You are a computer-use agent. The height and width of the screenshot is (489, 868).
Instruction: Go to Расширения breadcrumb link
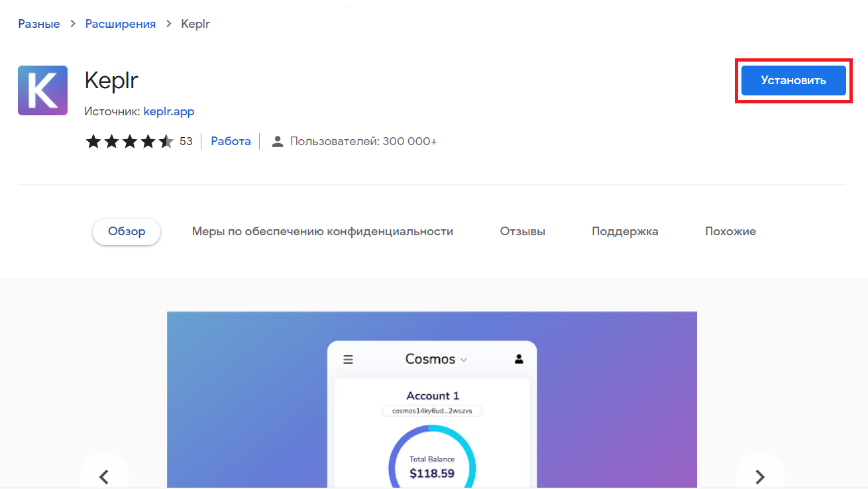[x=121, y=24]
